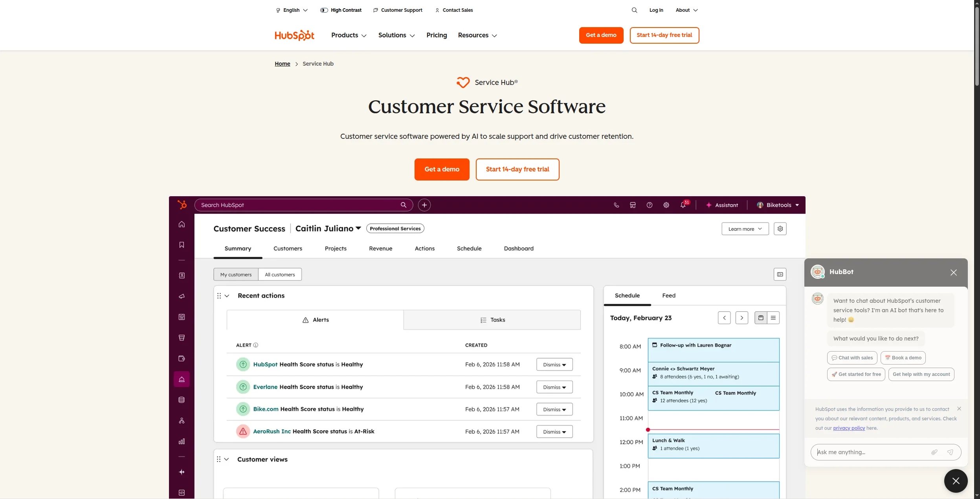Toggle High Contrast mode

[x=341, y=10]
